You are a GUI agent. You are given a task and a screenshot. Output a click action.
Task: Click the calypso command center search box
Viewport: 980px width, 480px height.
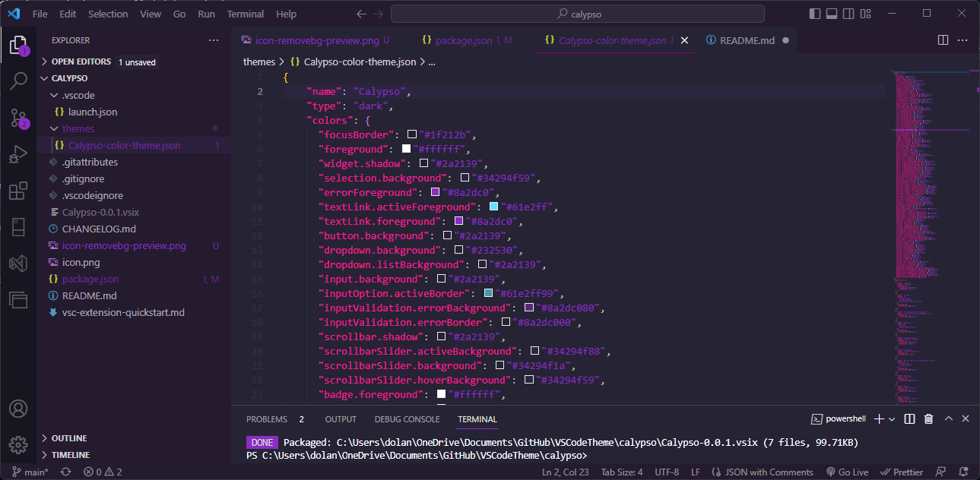(578, 14)
